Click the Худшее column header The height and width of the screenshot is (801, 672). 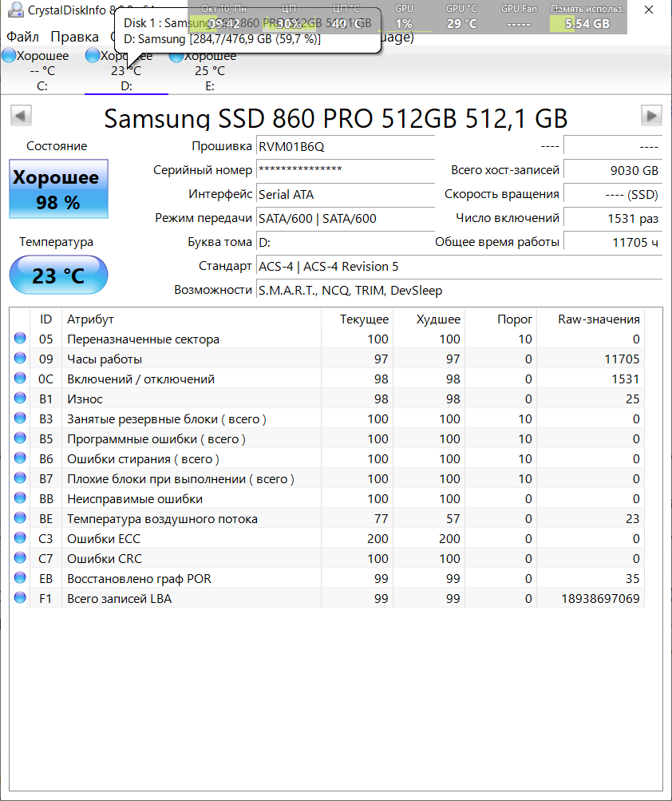click(x=429, y=319)
